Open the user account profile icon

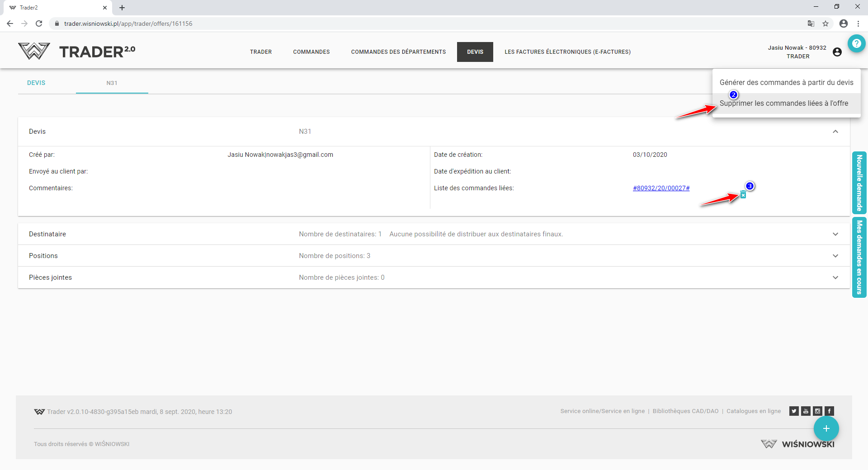pyautogui.click(x=837, y=52)
